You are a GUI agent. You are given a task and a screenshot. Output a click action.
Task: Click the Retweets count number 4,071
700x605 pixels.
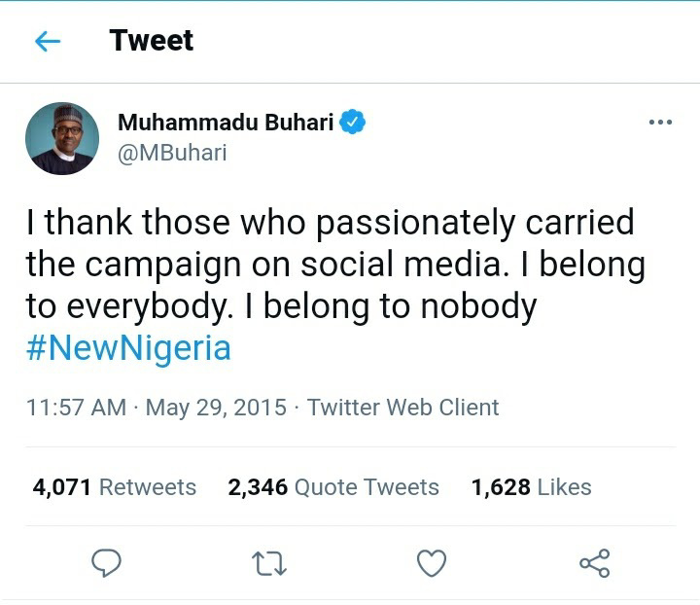(x=62, y=486)
